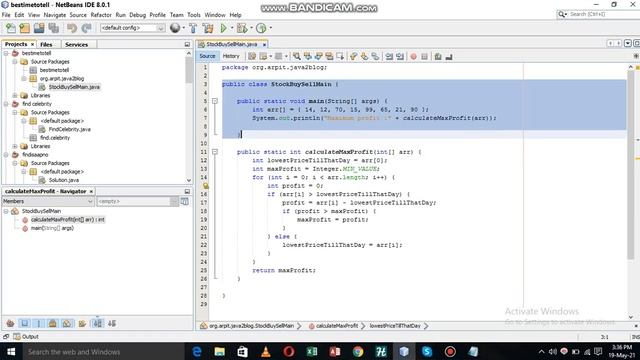
Task: Open the Run Project dropdown arrow
Action: [x=232, y=28]
